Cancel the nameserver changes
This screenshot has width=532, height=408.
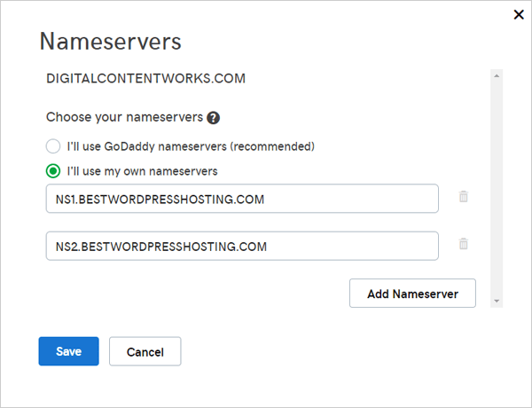coord(145,351)
